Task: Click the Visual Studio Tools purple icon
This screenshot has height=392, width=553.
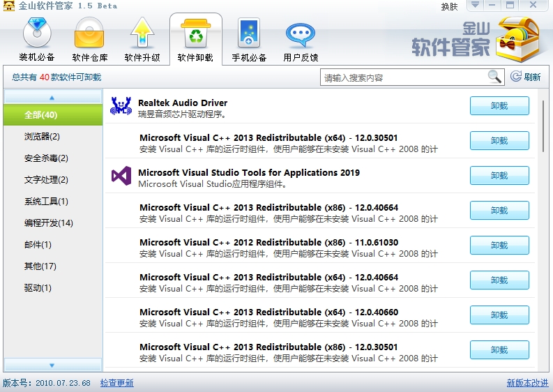Action: 121,176
